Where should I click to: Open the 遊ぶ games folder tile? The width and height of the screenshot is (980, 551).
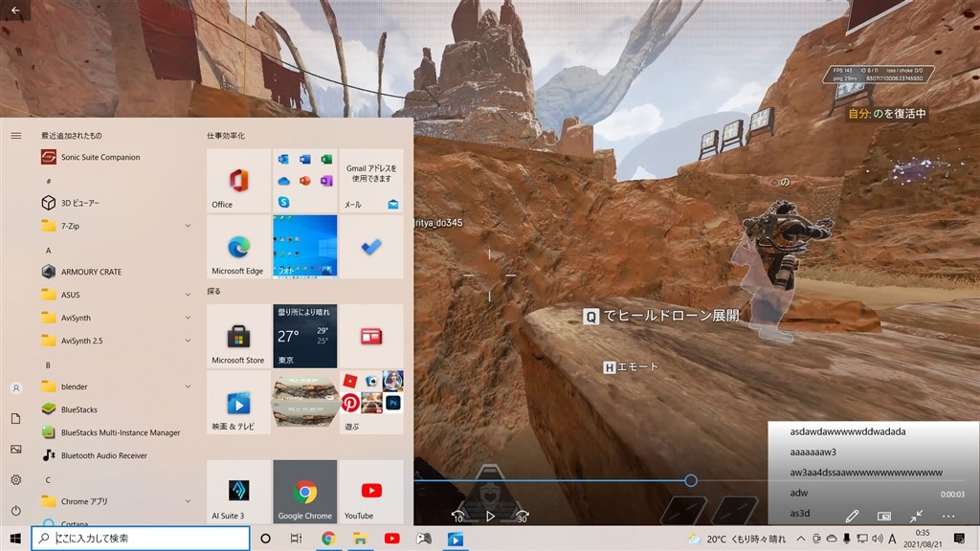point(371,403)
